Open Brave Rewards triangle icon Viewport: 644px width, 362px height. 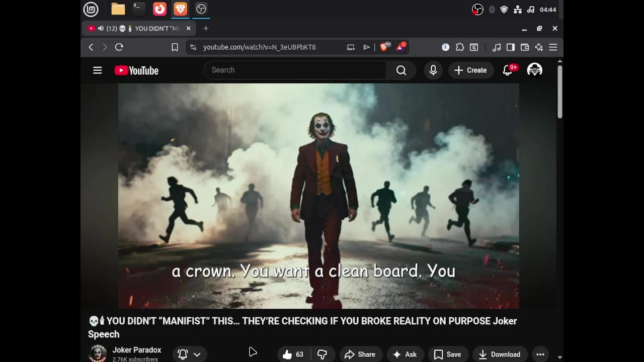tap(401, 47)
